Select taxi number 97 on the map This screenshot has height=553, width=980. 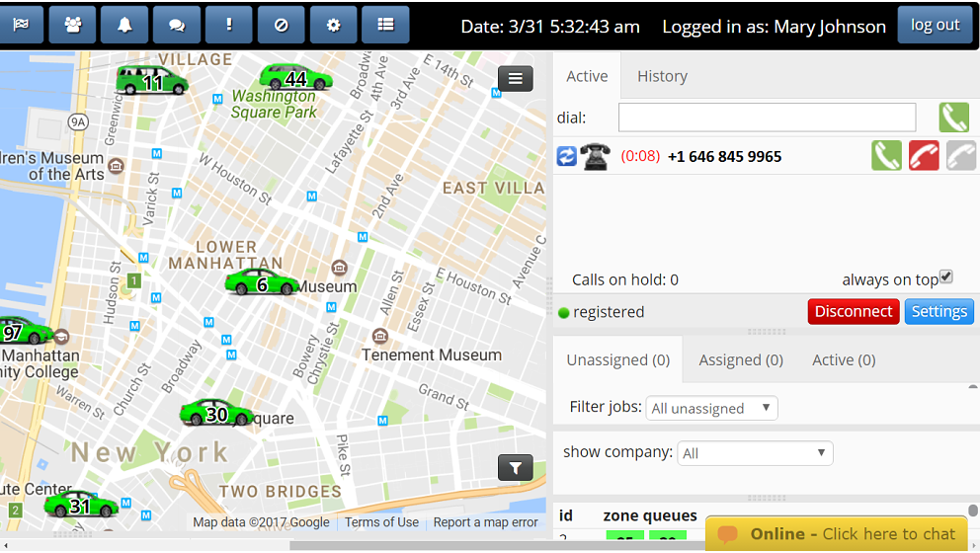click(x=25, y=331)
